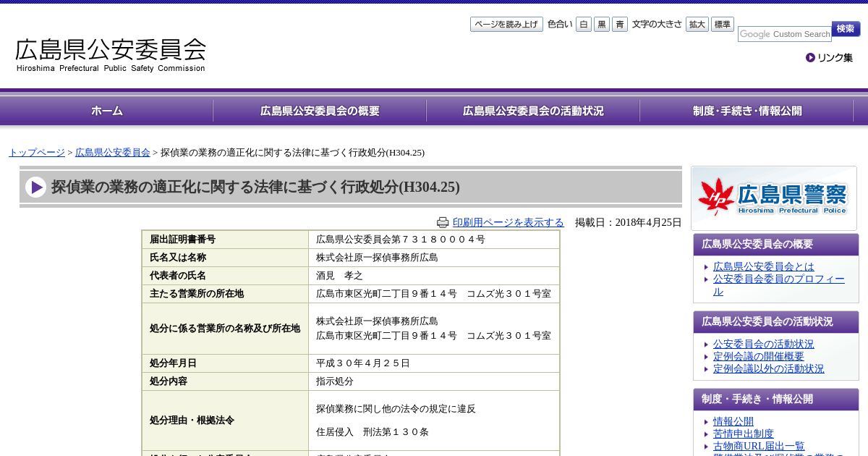Image resolution: width=868 pixels, height=456 pixels.
Task: Focus the Google Custom Search field
Action: click(x=785, y=34)
